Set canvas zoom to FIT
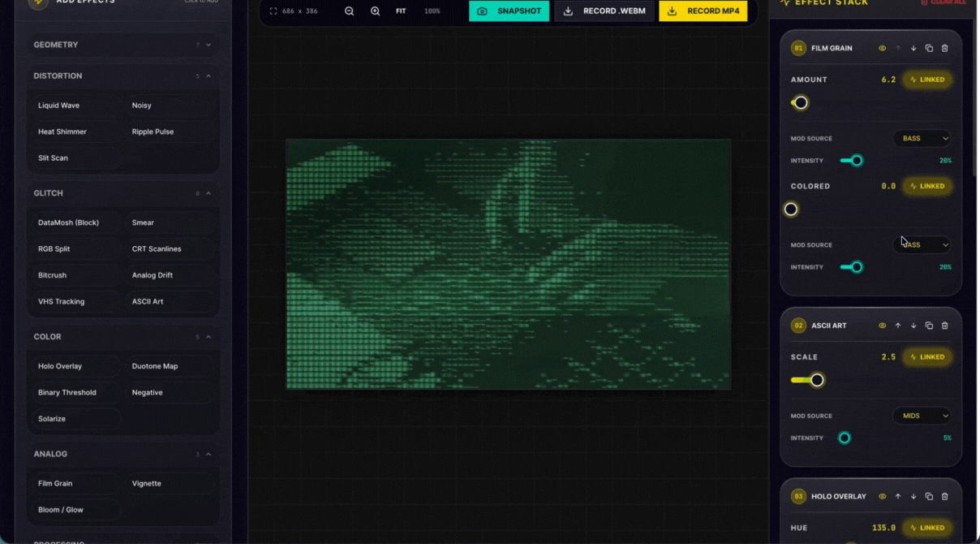The height and width of the screenshot is (544, 980). 401,11
